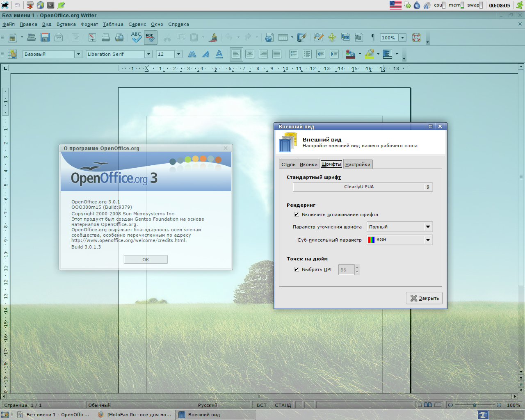This screenshot has height=420, width=525.
Task: Open the Styles and Formatting icon
Action: click(12, 54)
